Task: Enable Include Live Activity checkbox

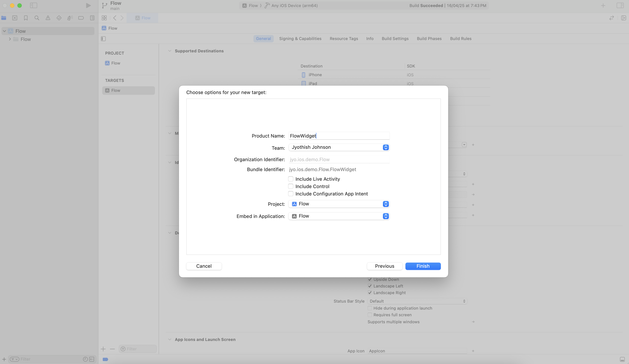Action: pos(291,179)
